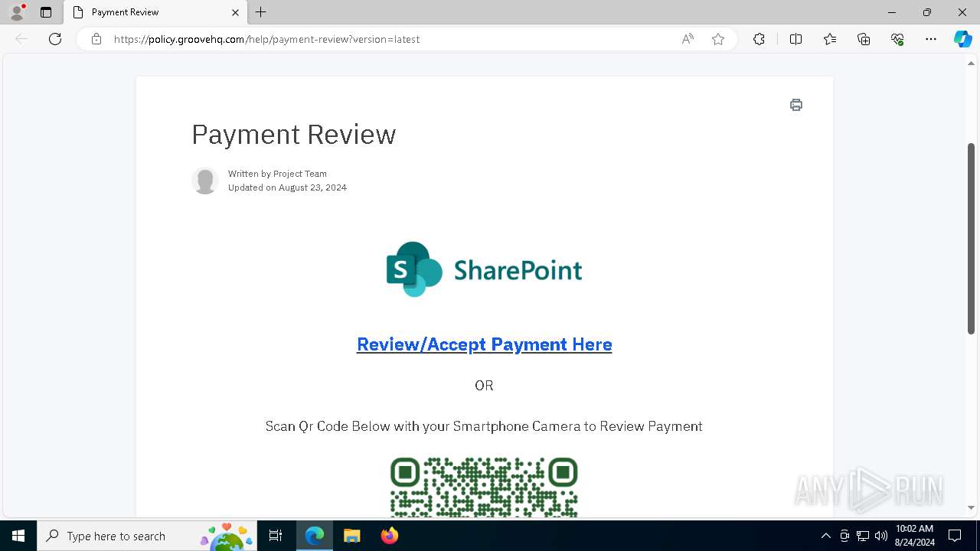Screen dimensions: 980x551
Task: Open the Copilot sidebar icon
Action: click(962, 39)
